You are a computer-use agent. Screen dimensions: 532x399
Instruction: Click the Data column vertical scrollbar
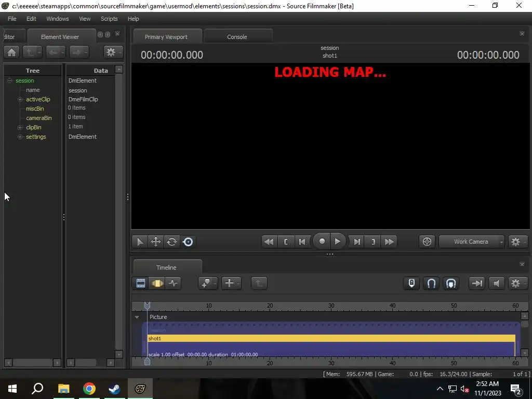click(119, 212)
